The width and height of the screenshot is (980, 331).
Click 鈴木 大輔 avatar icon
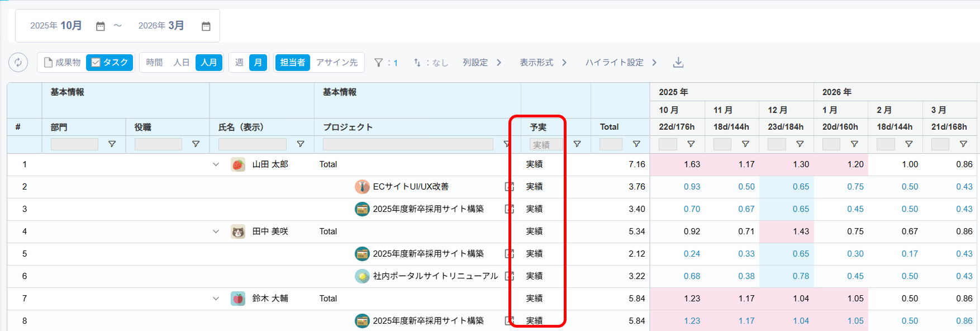(x=238, y=299)
